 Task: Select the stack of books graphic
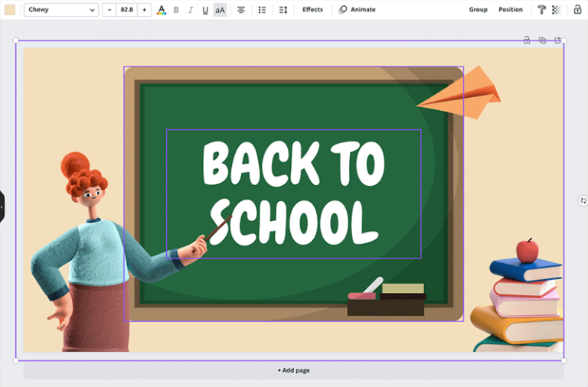click(x=518, y=304)
